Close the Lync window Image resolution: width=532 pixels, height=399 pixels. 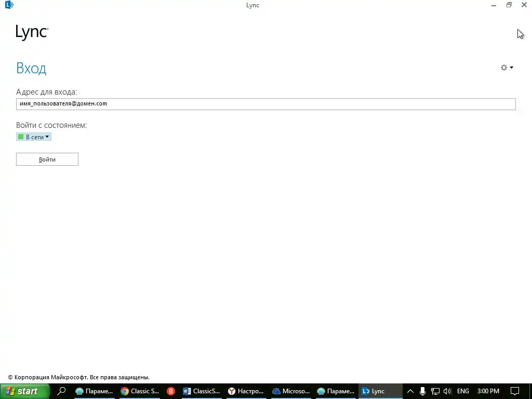coord(524,5)
